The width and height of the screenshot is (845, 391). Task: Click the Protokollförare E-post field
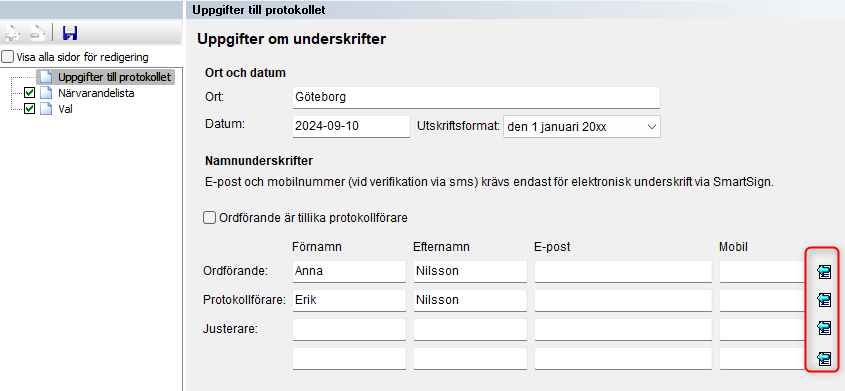[x=624, y=301]
